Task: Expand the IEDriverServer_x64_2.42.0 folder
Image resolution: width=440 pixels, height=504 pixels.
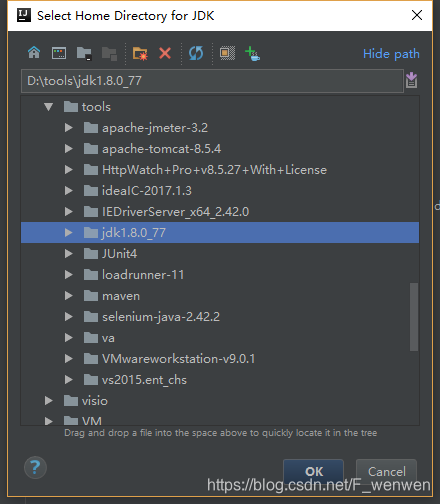Action: coord(69,212)
